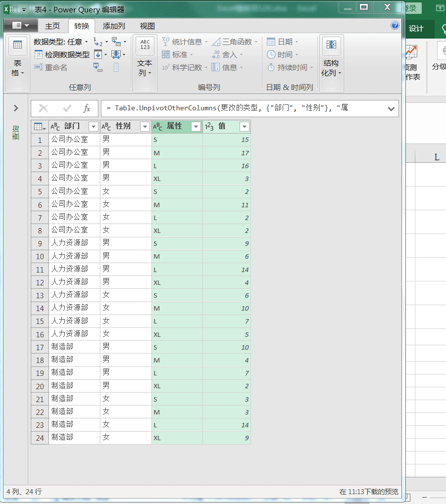446x504 pixels.
Task: Open the quick access toolbar dropdown
Action: (x=24, y=9)
